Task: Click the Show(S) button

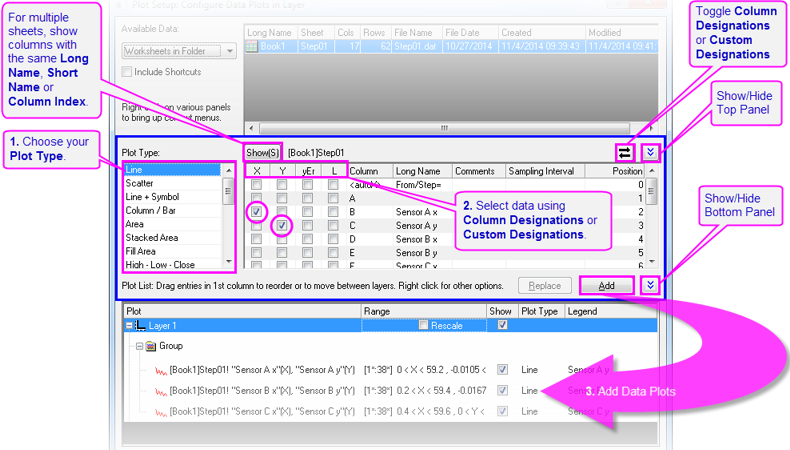Action: click(x=264, y=152)
